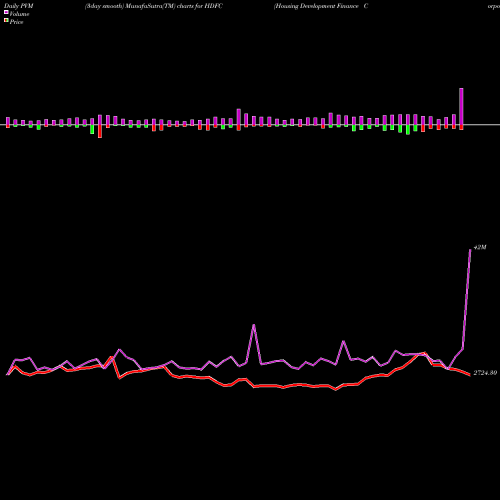Viewport: 500px width, 500px height.
Task: Click the purple Volume legend swatch
Action: point(6,13)
